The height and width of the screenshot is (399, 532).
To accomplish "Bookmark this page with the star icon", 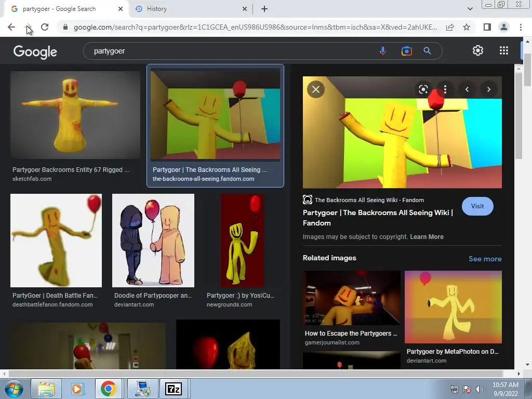I will (x=467, y=27).
